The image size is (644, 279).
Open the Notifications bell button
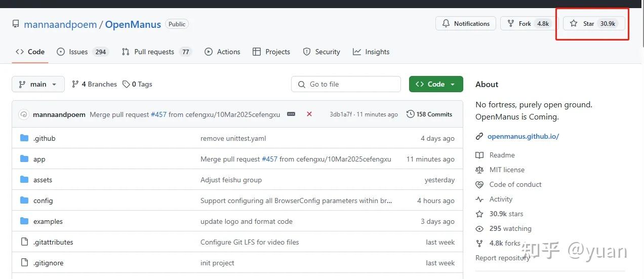[466, 24]
